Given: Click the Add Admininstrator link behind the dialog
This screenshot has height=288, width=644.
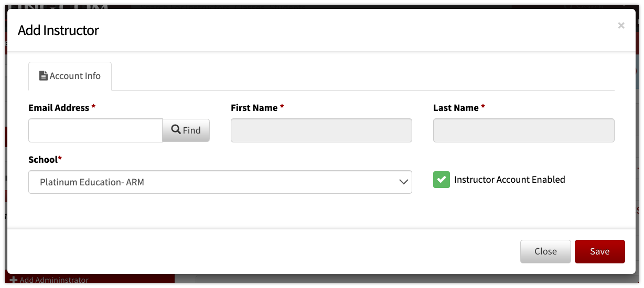Looking at the screenshot, I should [x=54, y=280].
